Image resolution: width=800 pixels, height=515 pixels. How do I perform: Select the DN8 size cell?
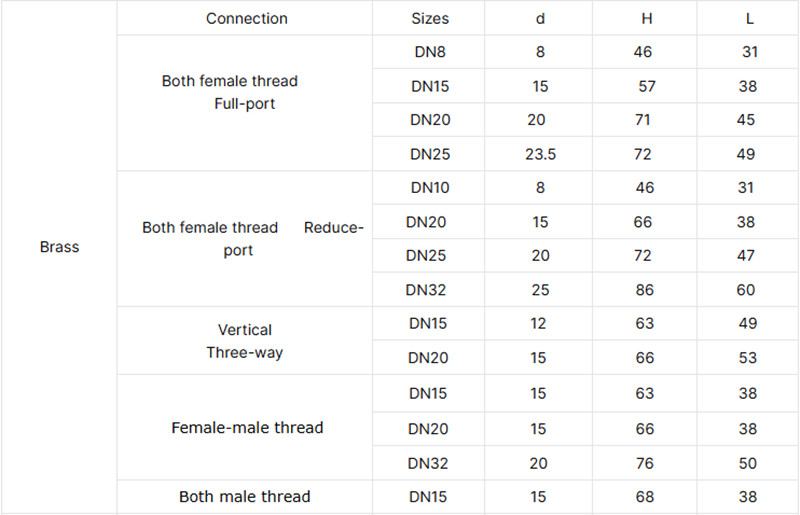coord(430,52)
